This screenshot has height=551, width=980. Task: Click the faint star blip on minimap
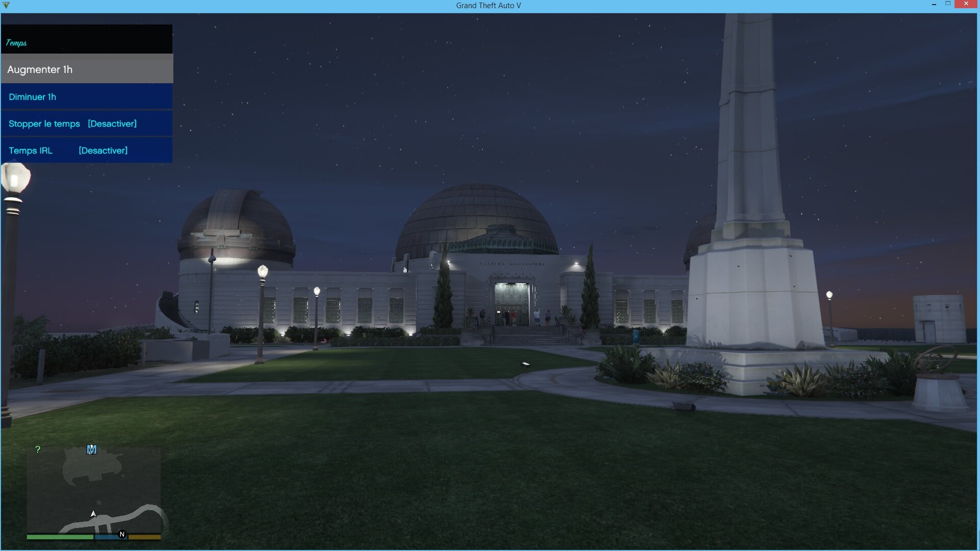(99, 503)
